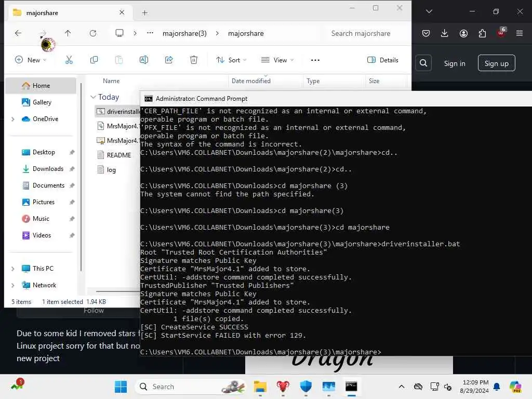Screen dimensions: 532x399
Task: Expand the This PC node
Action: click(13, 269)
